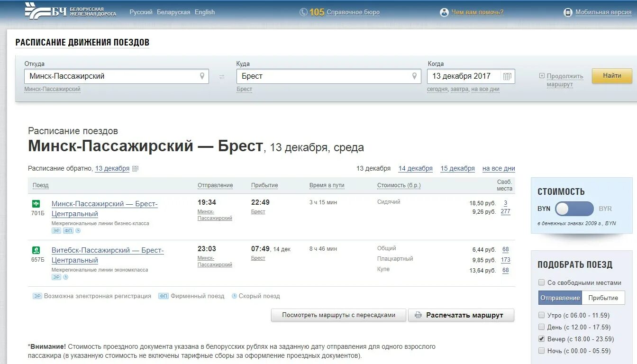Click the ФП badge under train 701Б

pos(68,231)
